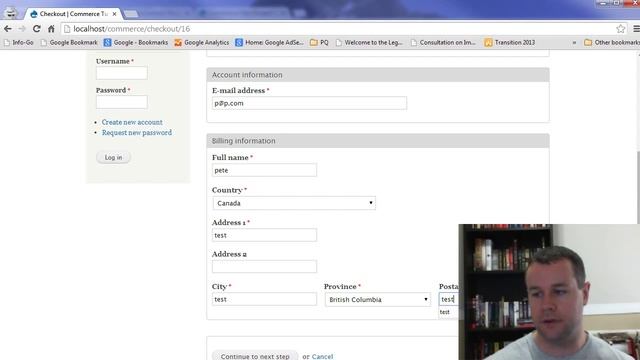Open the Google - Bookmarks bookmark
The width and height of the screenshot is (640, 360).
(x=136, y=42)
